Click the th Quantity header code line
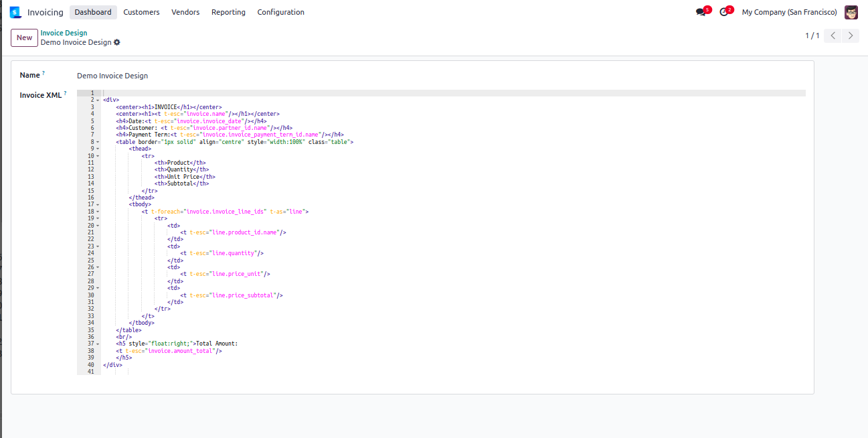This screenshot has height=438, width=868. (182, 169)
